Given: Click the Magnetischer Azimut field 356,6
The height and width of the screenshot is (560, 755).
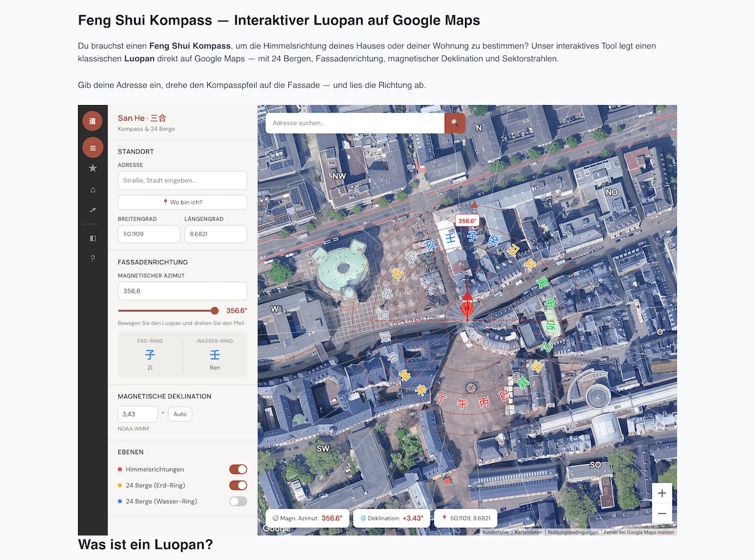Looking at the screenshot, I should point(182,291).
